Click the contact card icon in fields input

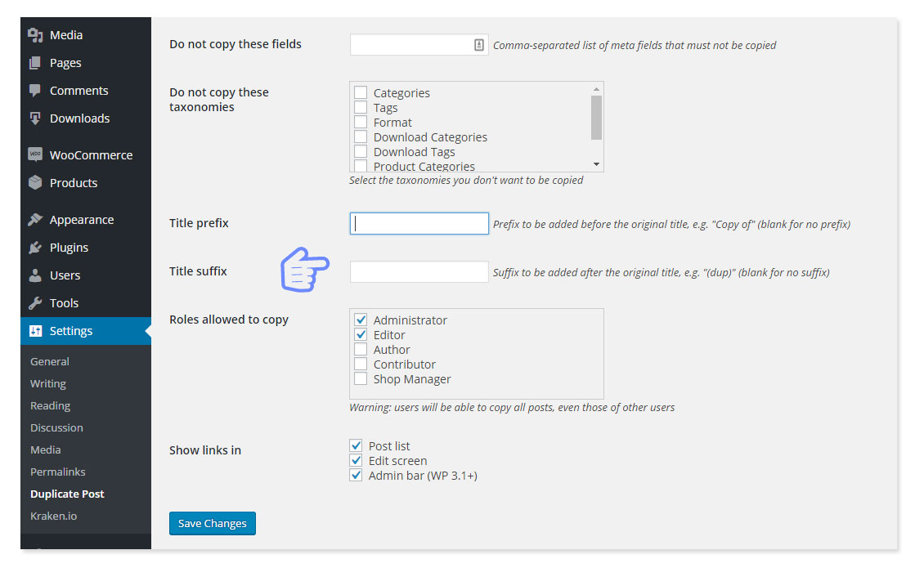tap(479, 45)
